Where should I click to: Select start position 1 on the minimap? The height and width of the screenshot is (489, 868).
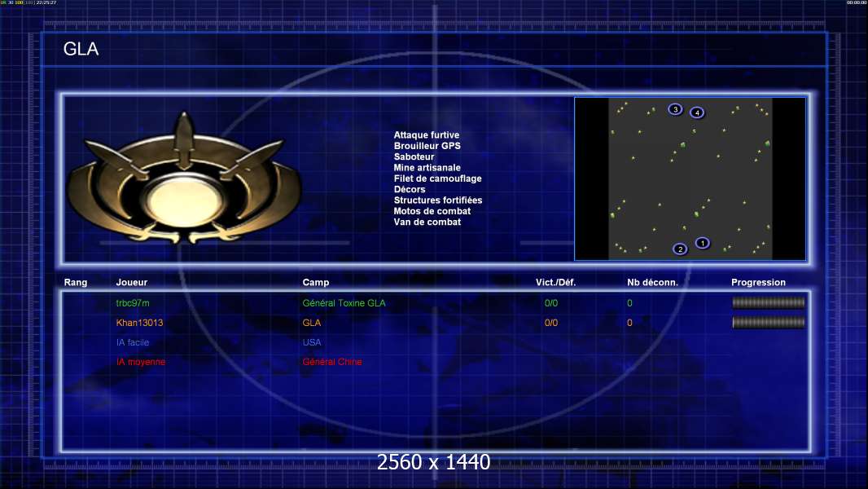coord(703,243)
